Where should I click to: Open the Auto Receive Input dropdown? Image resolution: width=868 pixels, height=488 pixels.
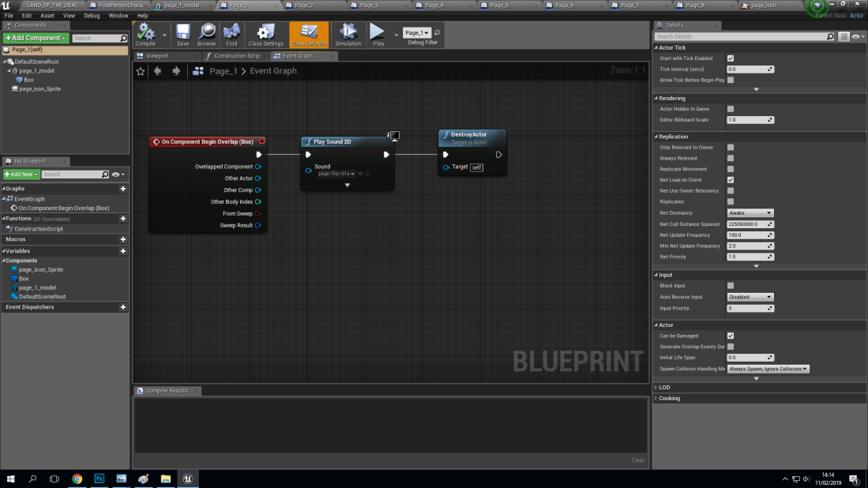[x=750, y=296]
